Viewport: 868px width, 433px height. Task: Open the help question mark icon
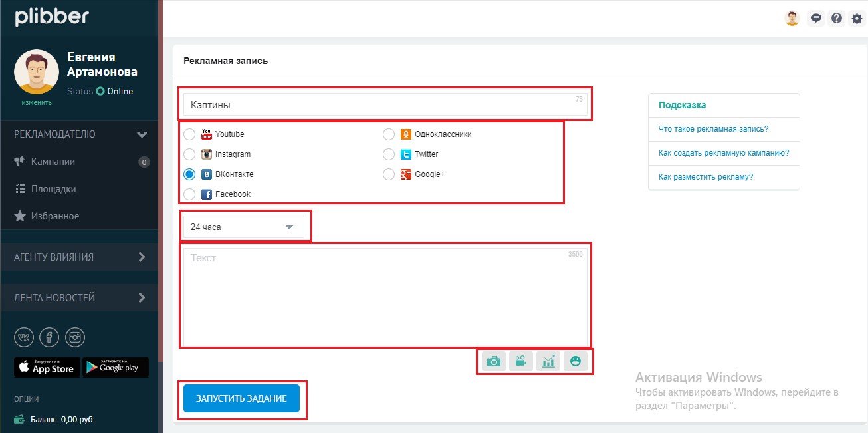pos(837,19)
